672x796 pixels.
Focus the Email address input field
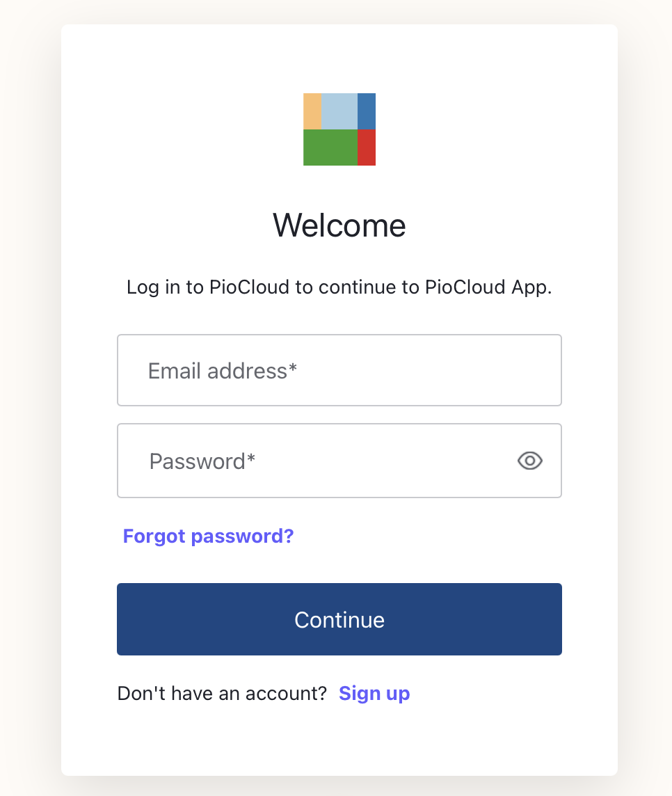click(x=339, y=369)
